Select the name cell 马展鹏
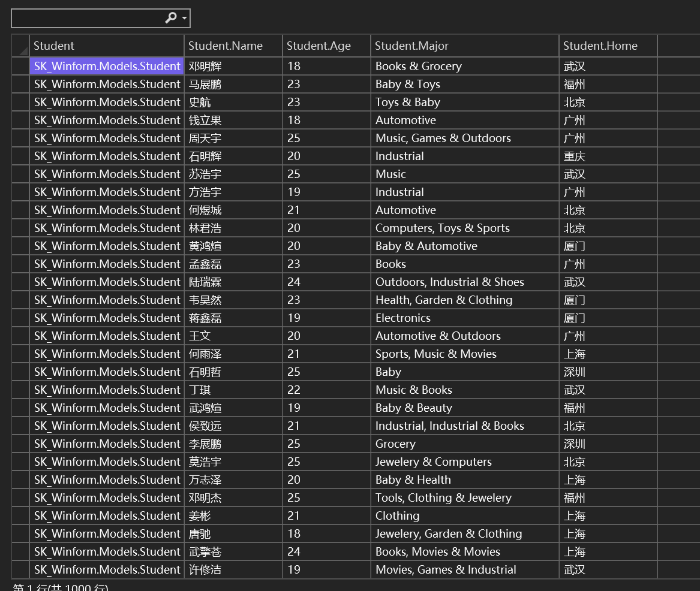Viewport: 700px width, 591px height. point(233,85)
